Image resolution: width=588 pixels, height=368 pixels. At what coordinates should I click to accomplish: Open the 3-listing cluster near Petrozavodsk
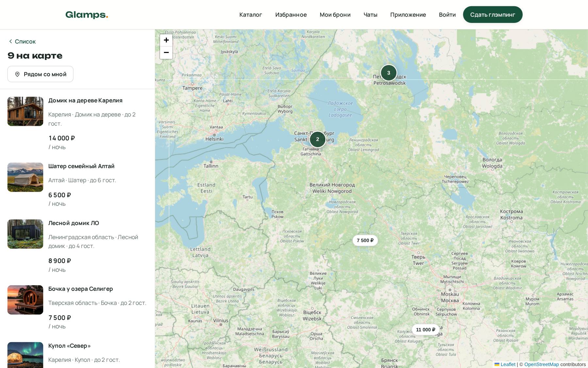click(388, 73)
